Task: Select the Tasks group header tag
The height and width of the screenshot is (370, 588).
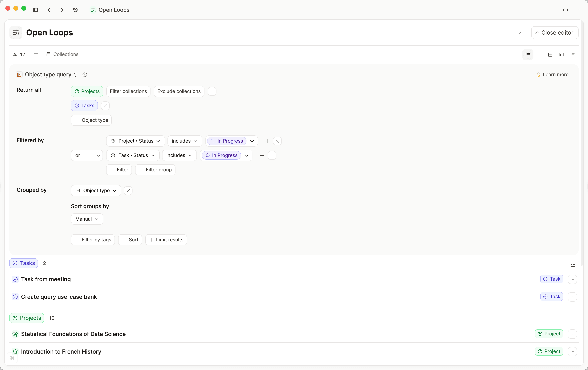Action: click(x=24, y=263)
